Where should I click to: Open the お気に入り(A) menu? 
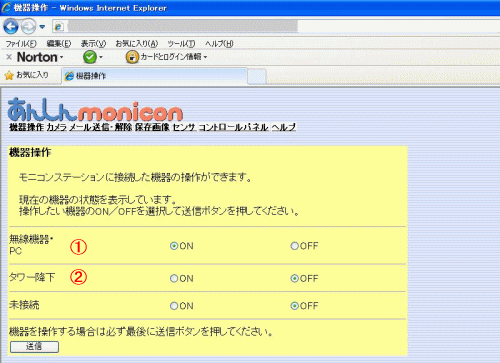(137, 44)
